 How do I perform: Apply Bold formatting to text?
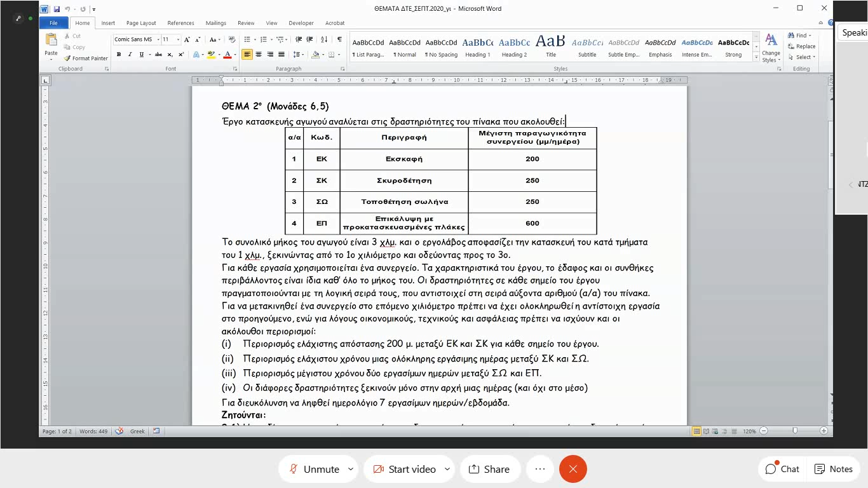click(x=119, y=55)
